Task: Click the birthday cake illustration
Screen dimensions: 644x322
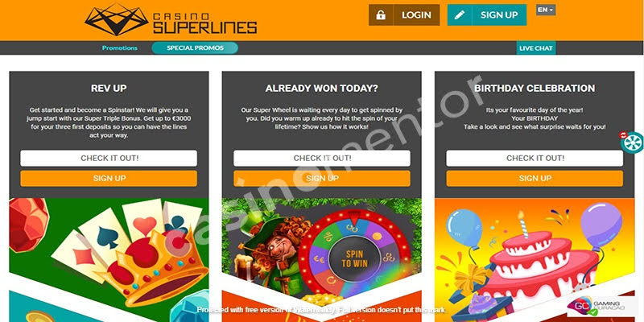Action: tap(539, 264)
